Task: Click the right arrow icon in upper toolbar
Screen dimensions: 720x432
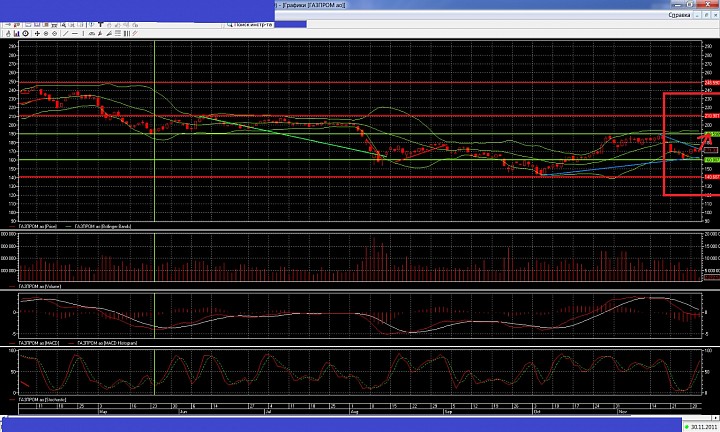Action: tap(8, 25)
